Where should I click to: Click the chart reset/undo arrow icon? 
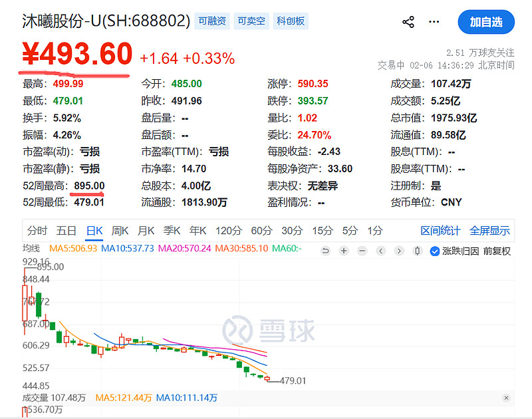pos(325,251)
